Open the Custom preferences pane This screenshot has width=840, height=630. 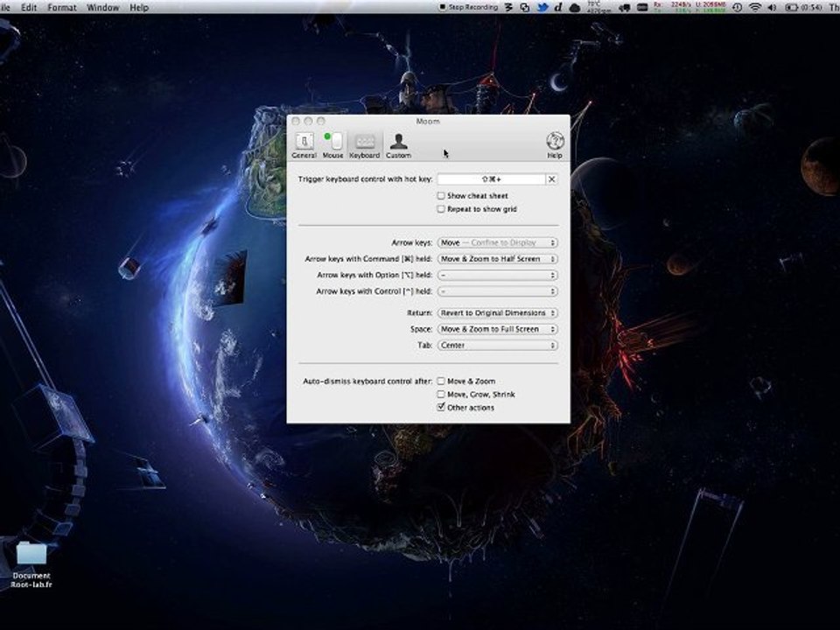coord(398,144)
